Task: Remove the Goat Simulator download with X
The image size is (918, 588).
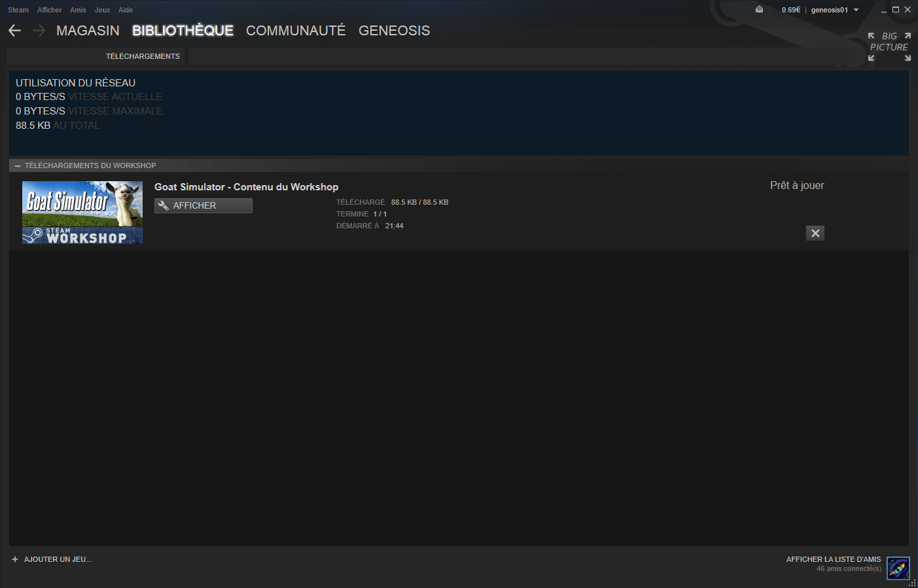Action: (x=815, y=233)
